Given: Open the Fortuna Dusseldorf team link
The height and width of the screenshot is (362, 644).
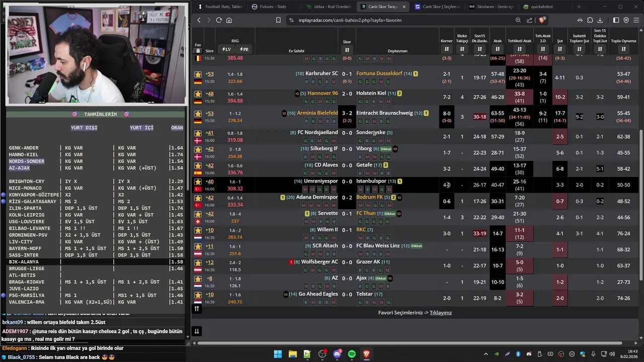Looking at the screenshot, I should pyautogui.click(x=379, y=73).
